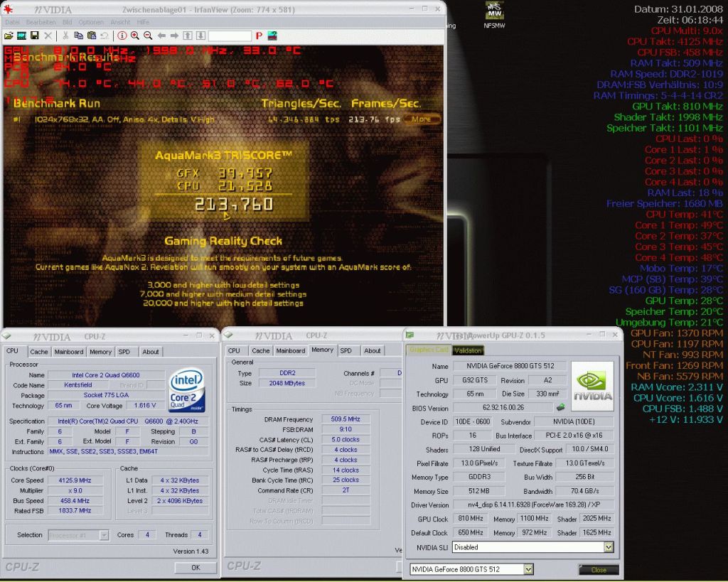Click the Zoom out magnifier icon

[x=148, y=36]
